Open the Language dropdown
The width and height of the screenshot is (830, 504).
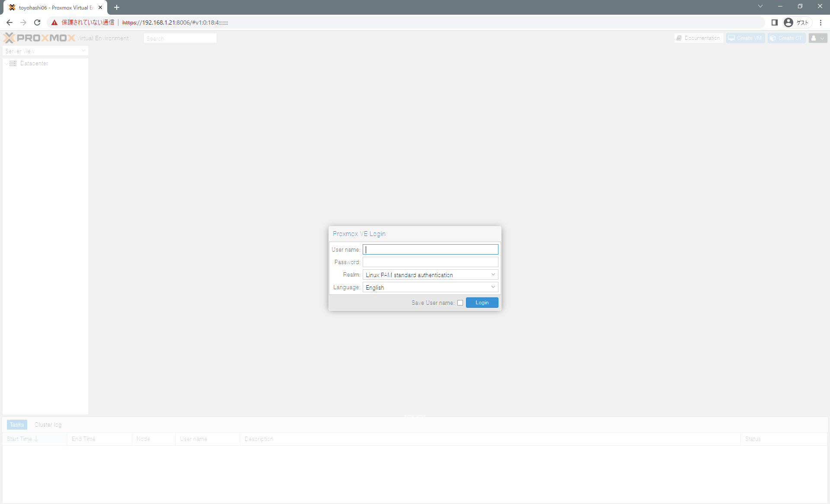pyautogui.click(x=493, y=287)
